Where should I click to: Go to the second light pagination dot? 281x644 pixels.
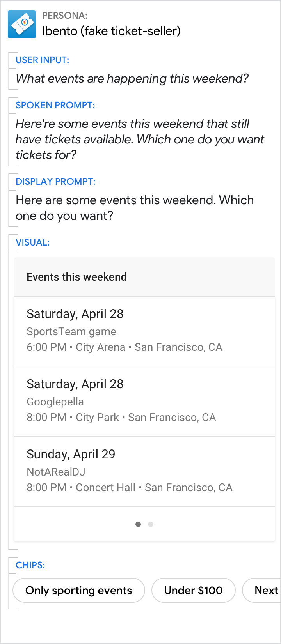[x=151, y=524]
